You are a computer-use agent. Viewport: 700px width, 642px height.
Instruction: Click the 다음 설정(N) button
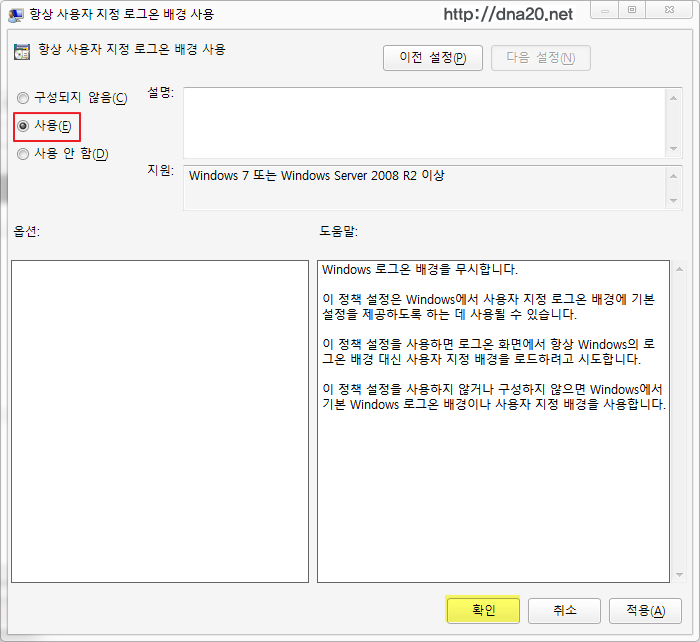point(541,58)
